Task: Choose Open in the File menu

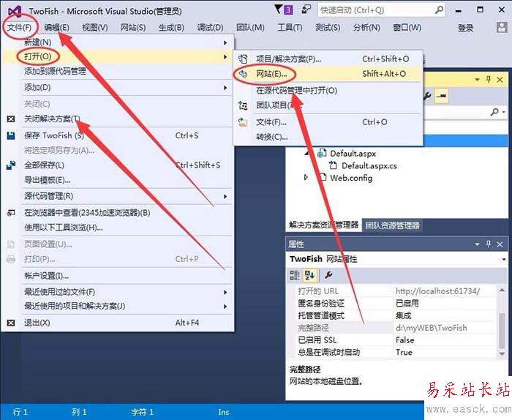Action: [118, 57]
